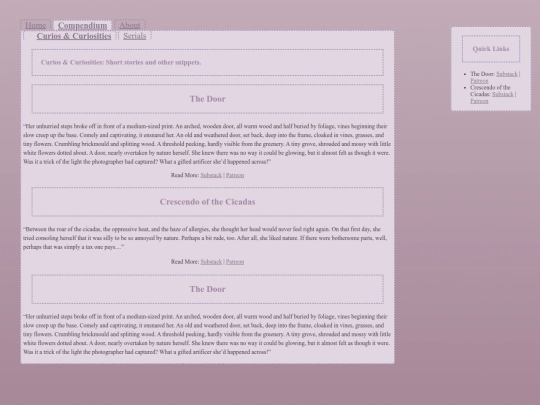Click Quick Links Patreon for The Door

[479, 81]
